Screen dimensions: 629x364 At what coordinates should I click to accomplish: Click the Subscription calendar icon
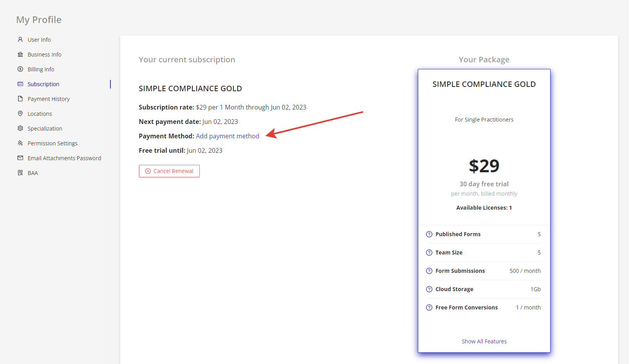pos(20,84)
